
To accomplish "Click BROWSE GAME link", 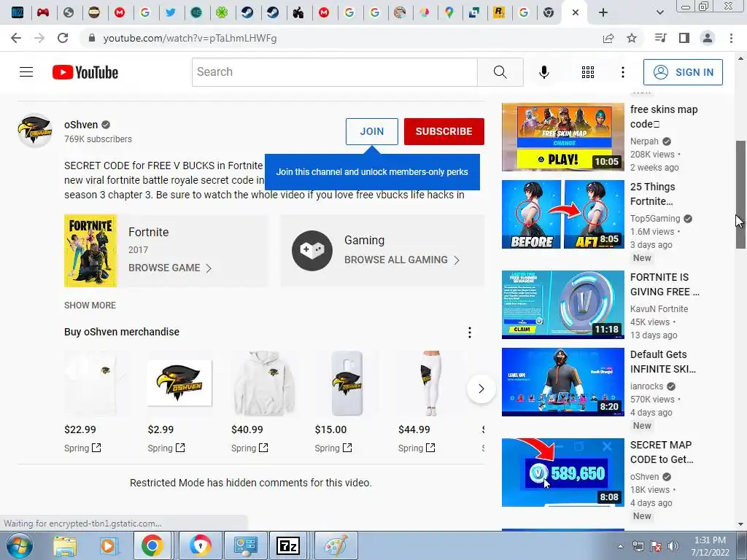I will (x=169, y=268).
